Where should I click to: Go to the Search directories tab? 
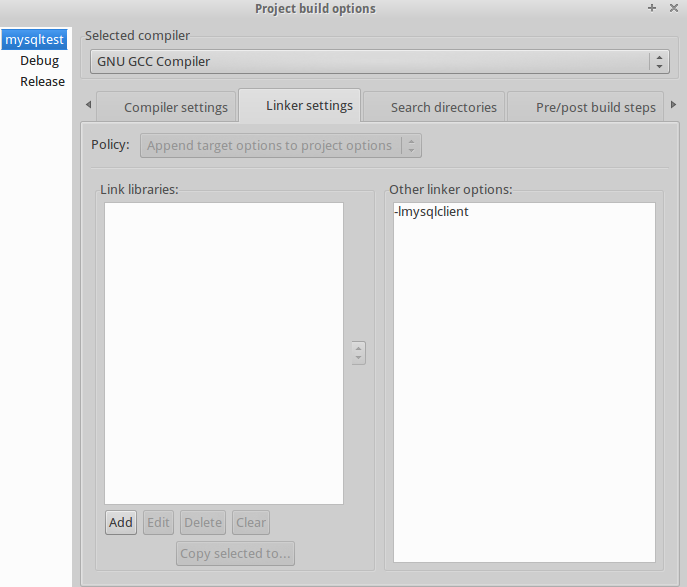pos(443,107)
